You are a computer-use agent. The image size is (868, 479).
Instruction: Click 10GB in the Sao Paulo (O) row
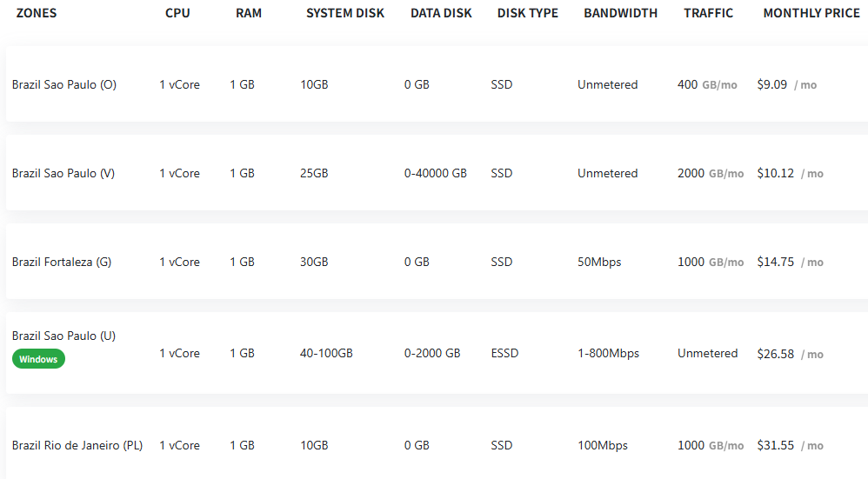[x=314, y=84]
